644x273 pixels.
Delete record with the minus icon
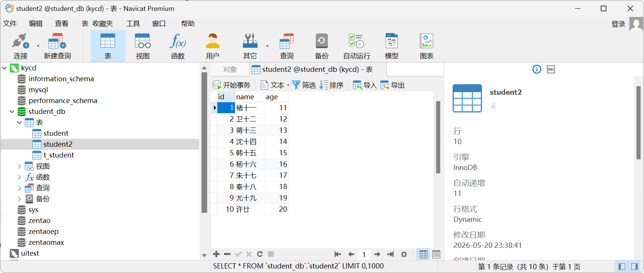click(x=227, y=254)
